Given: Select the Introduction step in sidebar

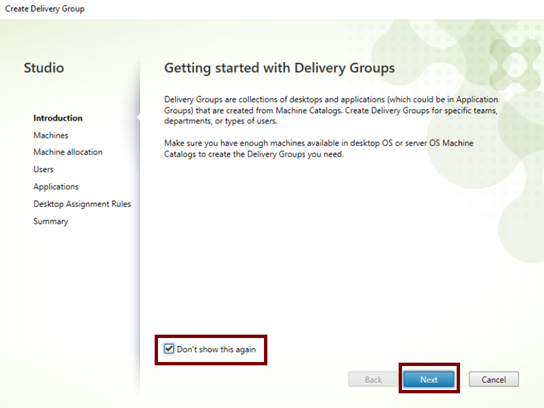Looking at the screenshot, I should click(x=58, y=118).
